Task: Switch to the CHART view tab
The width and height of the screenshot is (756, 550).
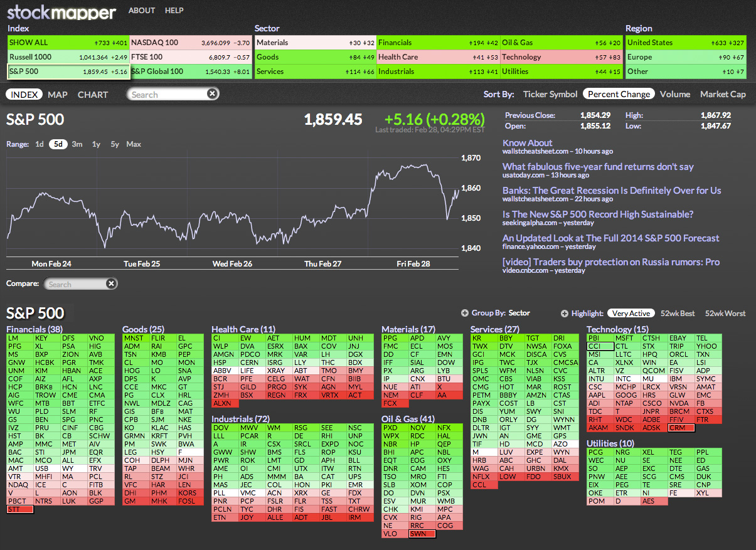Action: 93,95
